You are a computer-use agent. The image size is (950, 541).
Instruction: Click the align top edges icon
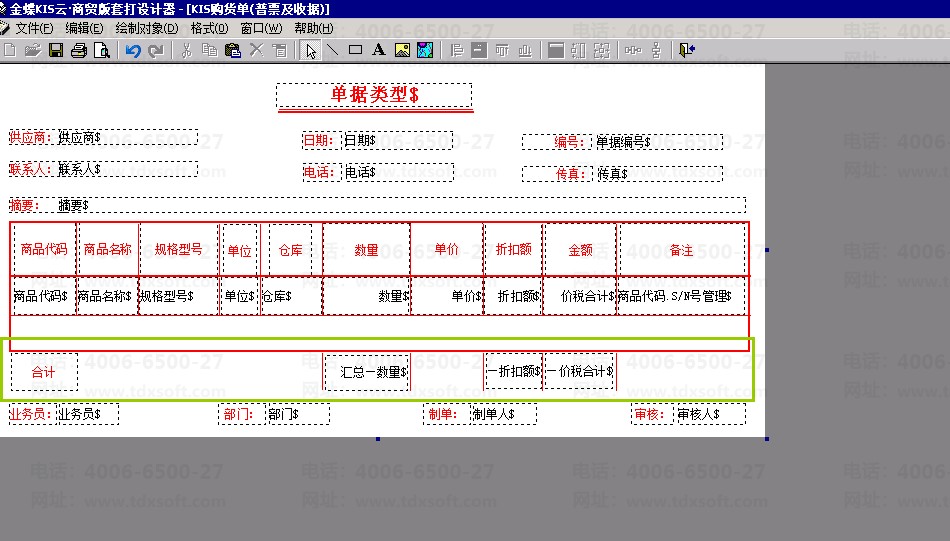click(502, 50)
